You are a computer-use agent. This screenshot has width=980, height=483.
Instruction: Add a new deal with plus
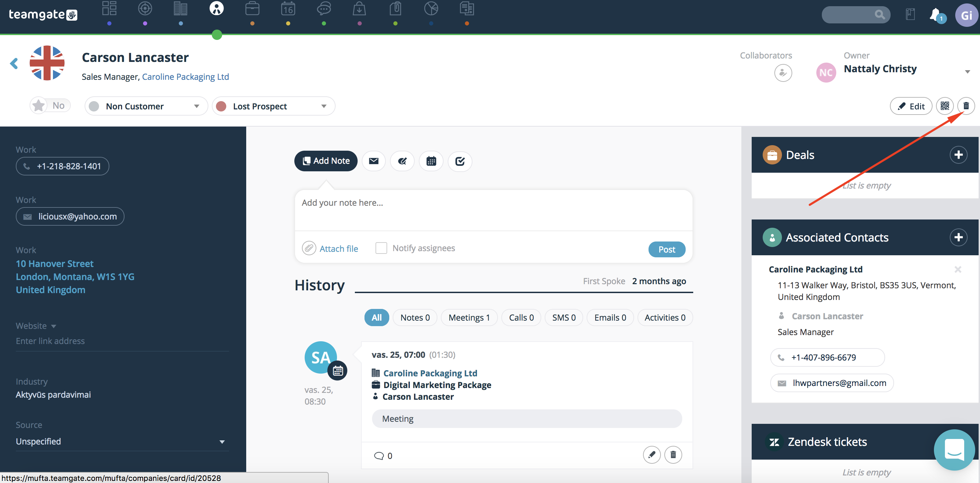tap(958, 155)
